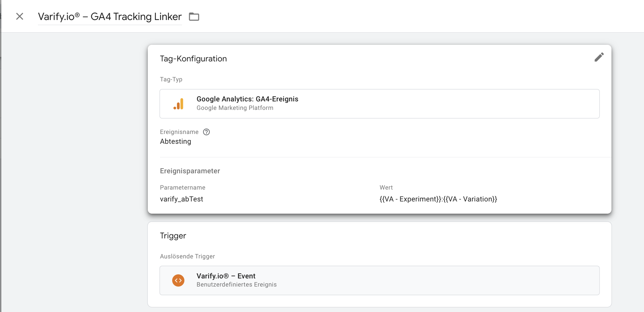
Task: Click the orange custom event trigger icon
Action: (x=178, y=280)
